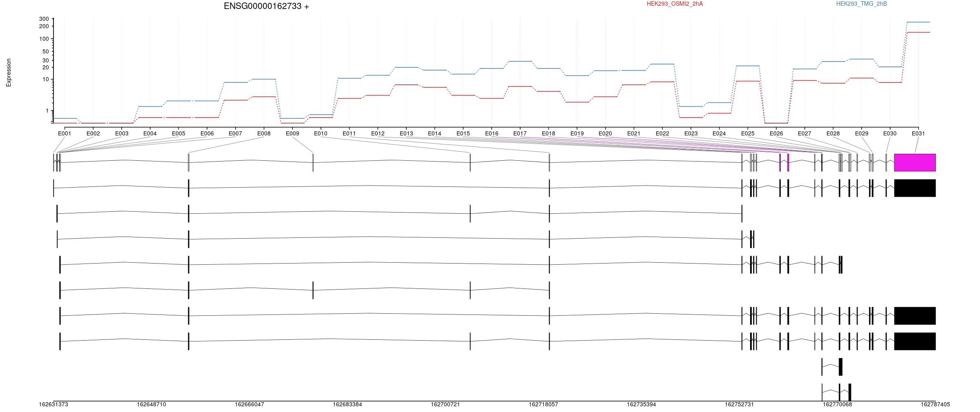This screenshot has width=980, height=412.
Task: Click genomic coordinate 162666047
Action: click(x=249, y=405)
